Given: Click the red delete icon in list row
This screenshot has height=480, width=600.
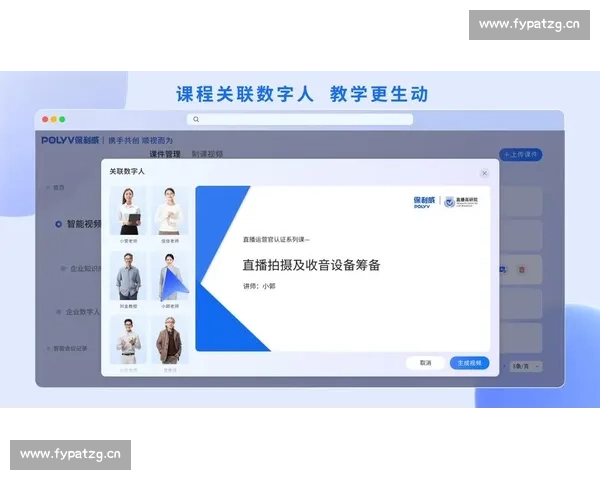Looking at the screenshot, I should pyautogui.click(x=521, y=270).
